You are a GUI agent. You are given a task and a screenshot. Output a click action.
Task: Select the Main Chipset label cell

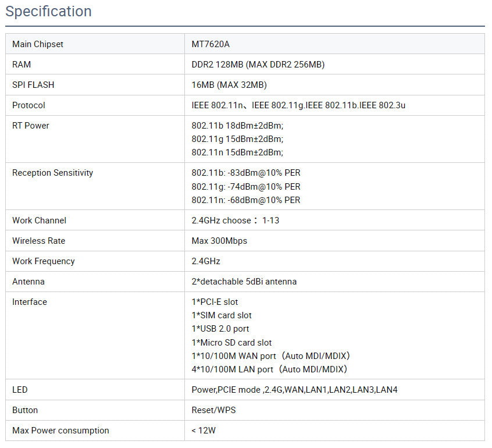coord(95,44)
